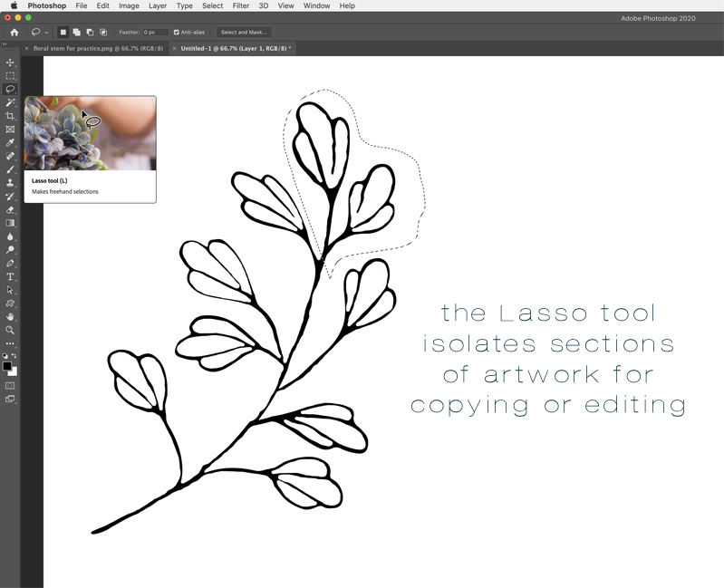Toggle Quick Mask mode
This screenshot has height=588, width=724.
click(11, 385)
